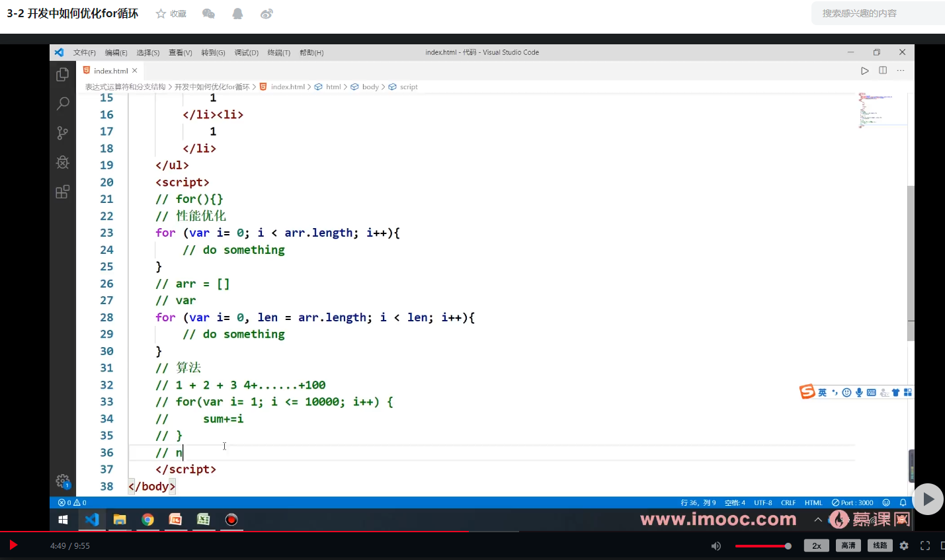Click the large round next-play button

point(928,499)
